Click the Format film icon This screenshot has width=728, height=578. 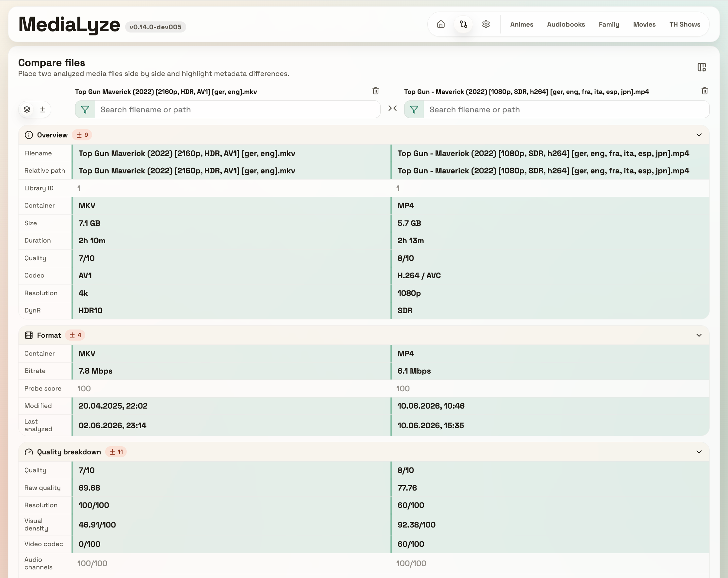(x=29, y=335)
